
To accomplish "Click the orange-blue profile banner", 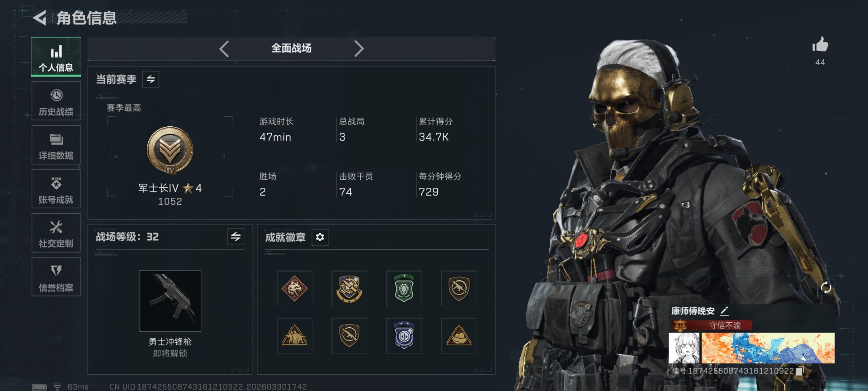I will click(768, 348).
